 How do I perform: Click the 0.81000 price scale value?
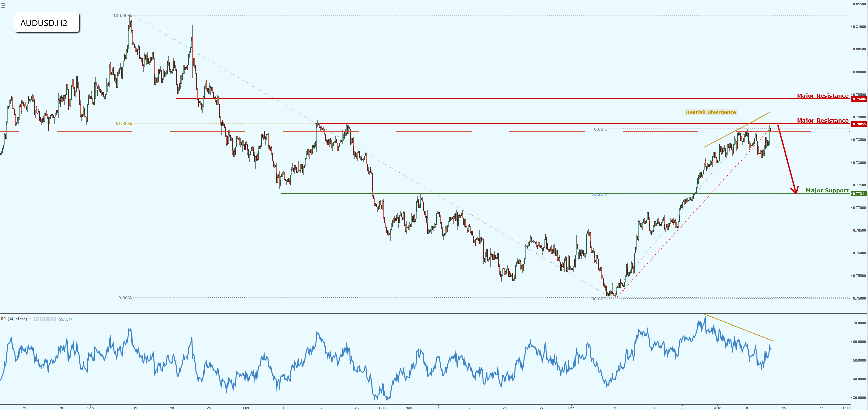pyautogui.click(x=859, y=27)
